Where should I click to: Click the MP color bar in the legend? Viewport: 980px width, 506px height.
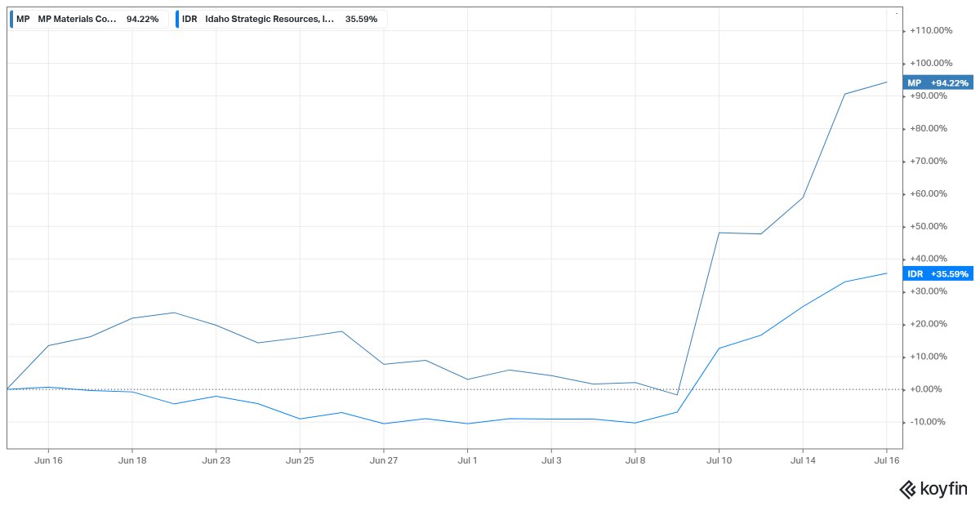[x=11, y=19]
